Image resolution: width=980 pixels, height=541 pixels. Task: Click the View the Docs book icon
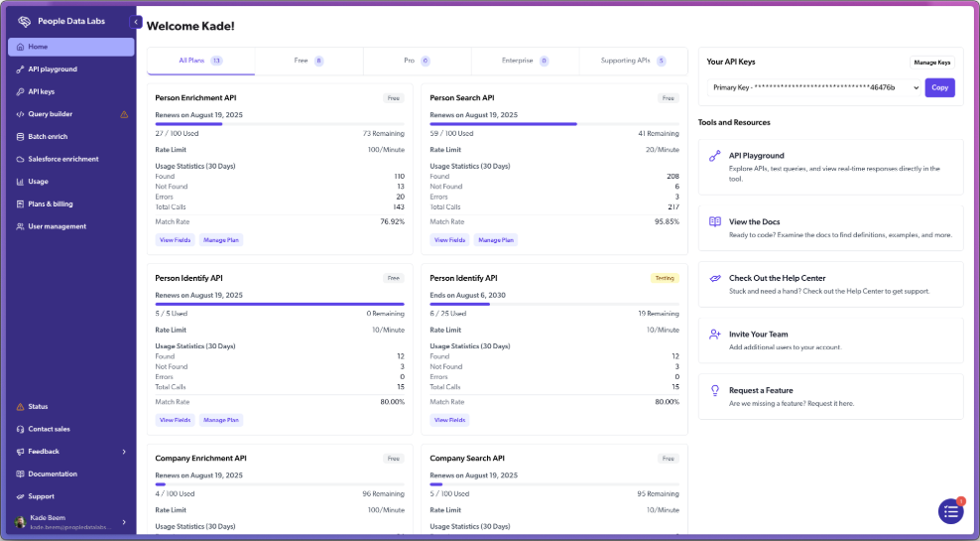coord(715,222)
